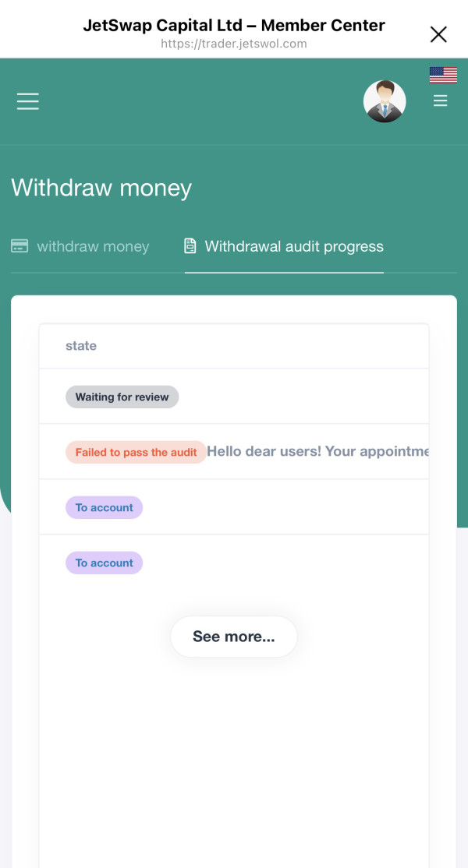Click the empty area below See more
Image resolution: width=468 pixels, height=868 pixels.
tap(234, 748)
